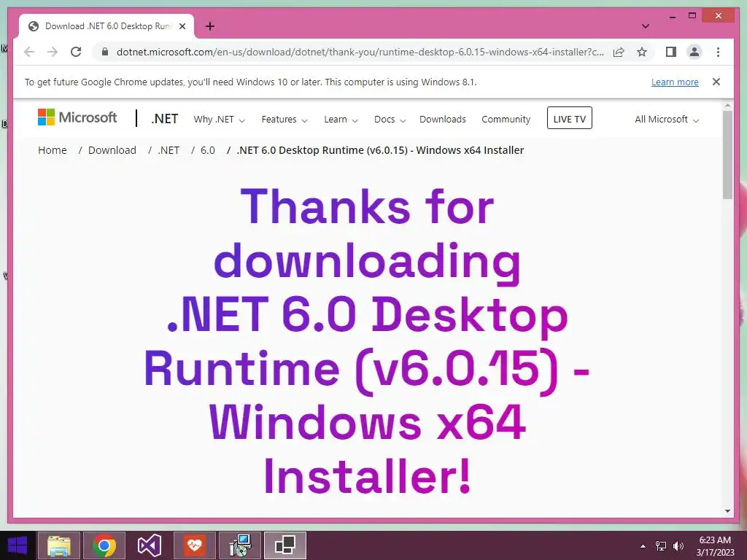Image resolution: width=747 pixels, height=560 pixels.
Task: Open the Chrome profile avatar menu
Action: tap(694, 52)
